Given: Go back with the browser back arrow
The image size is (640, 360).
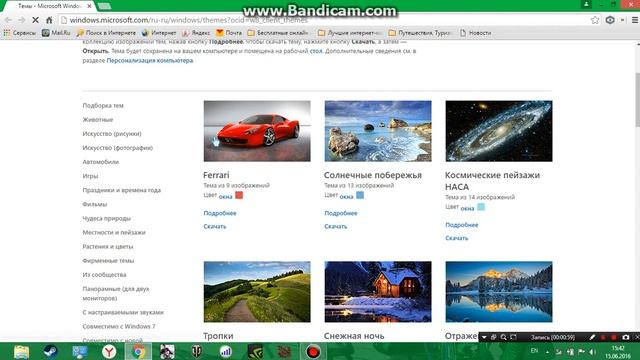Looking at the screenshot, I should pyautogui.click(x=9, y=20).
